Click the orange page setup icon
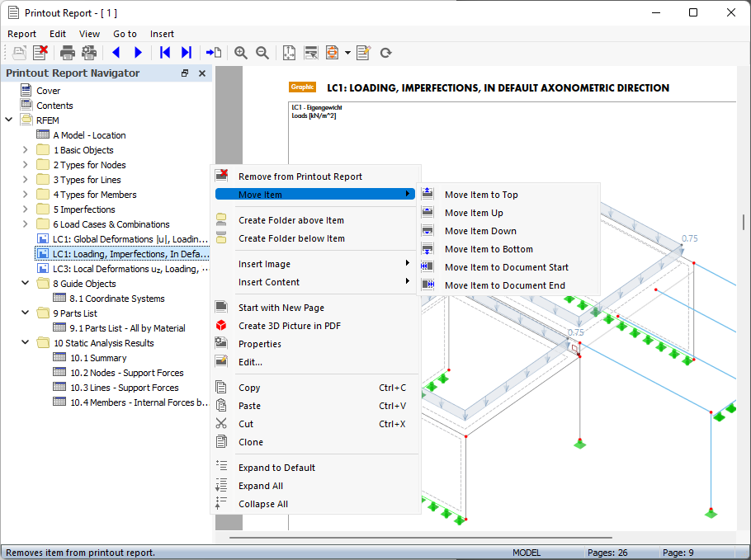 tap(332, 53)
